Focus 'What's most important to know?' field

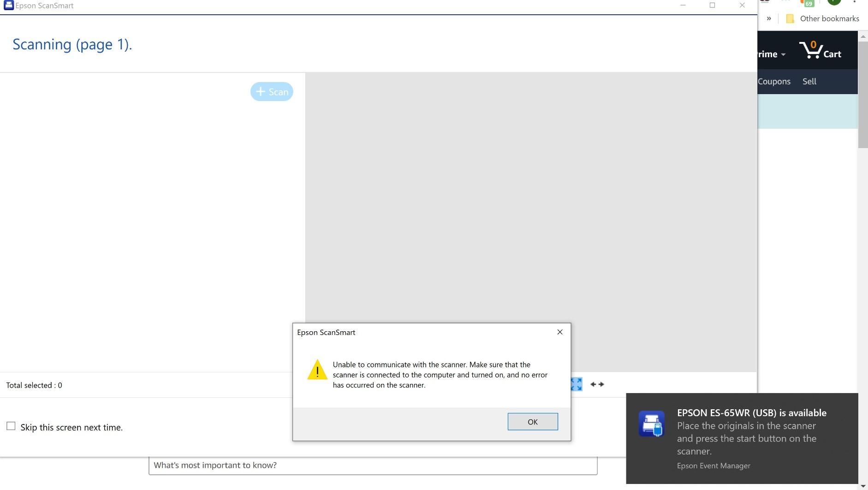pyautogui.click(x=373, y=465)
